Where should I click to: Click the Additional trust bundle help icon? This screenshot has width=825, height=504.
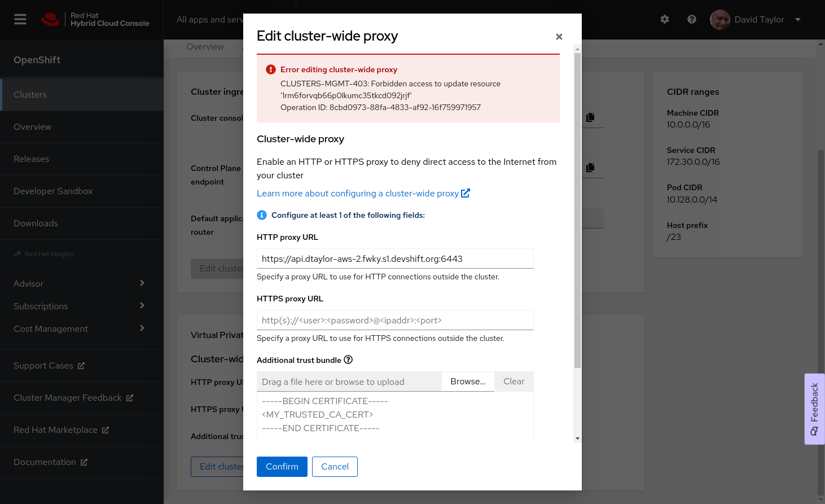[348, 360]
